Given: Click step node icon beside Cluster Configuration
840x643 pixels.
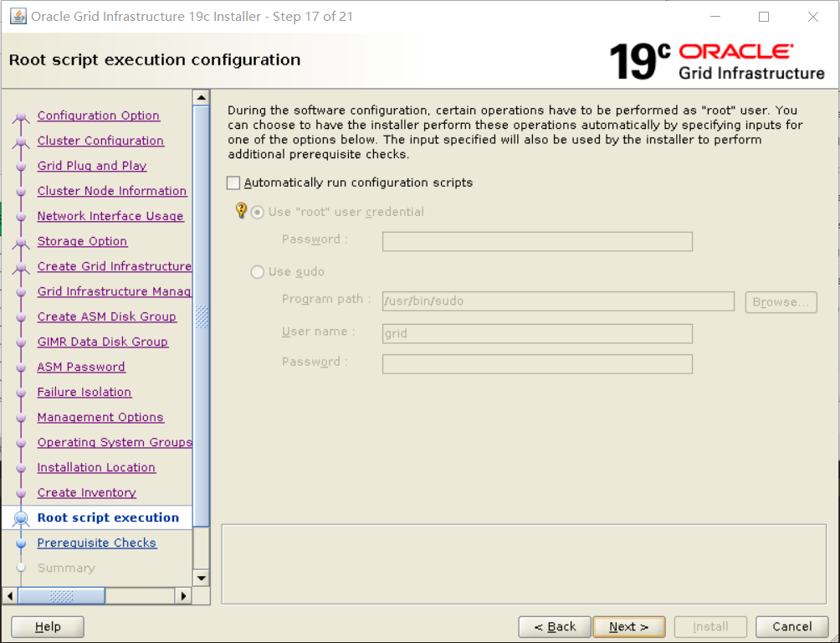Looking at the screenshot, I should pyautogui.click(x=21, y=141).
